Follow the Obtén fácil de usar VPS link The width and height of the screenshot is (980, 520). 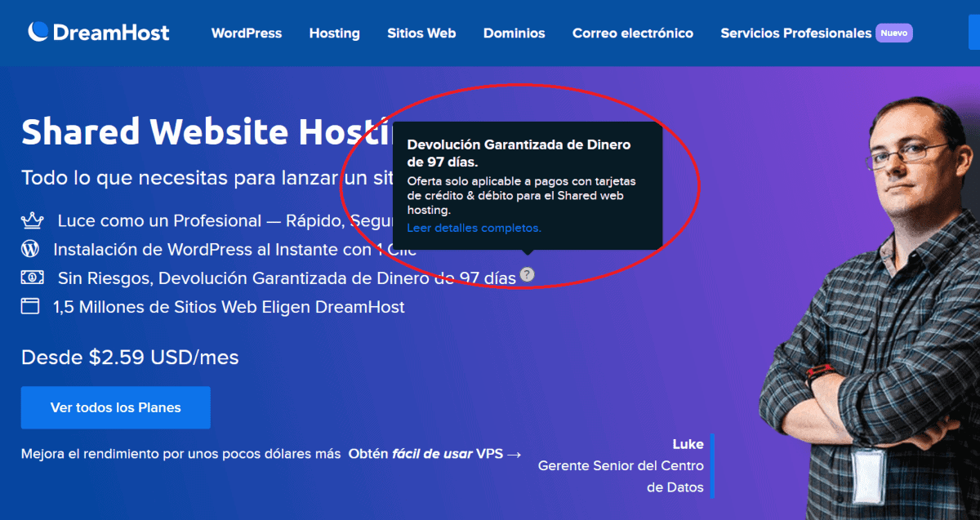tap(434, 454)
